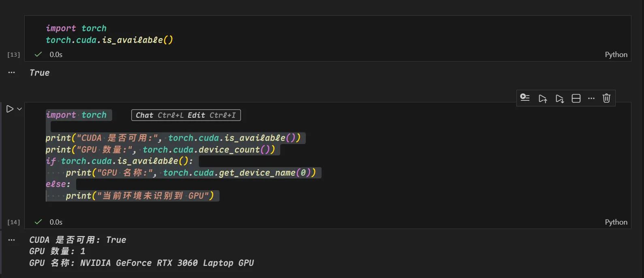
Task: Open output options for the True result
Action: (x=11, y=73)
